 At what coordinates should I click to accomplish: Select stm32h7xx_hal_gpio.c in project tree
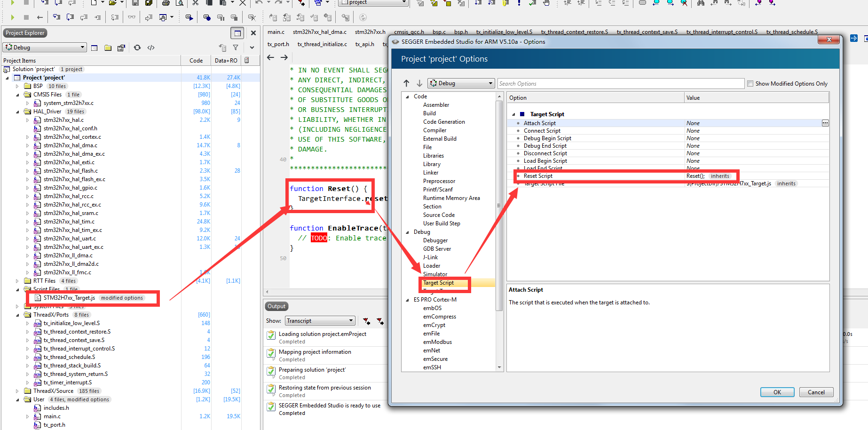click(x=70, y=188)
